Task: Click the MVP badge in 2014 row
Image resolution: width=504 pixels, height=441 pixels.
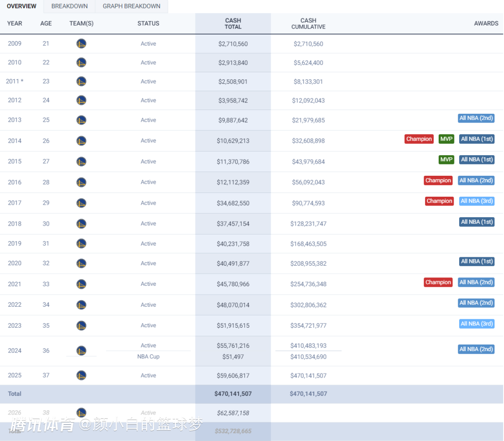Action: pos(446,139)
